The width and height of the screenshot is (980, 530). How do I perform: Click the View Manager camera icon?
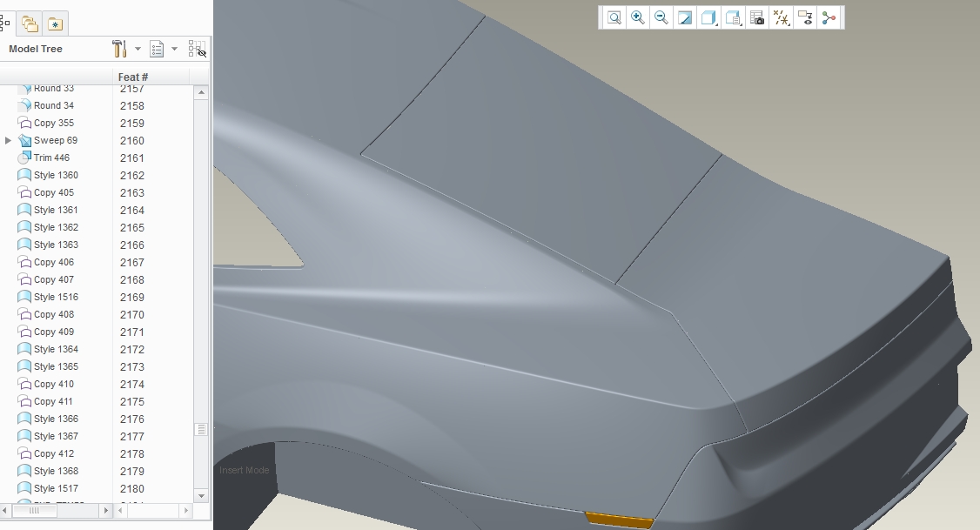click(757, 17)
